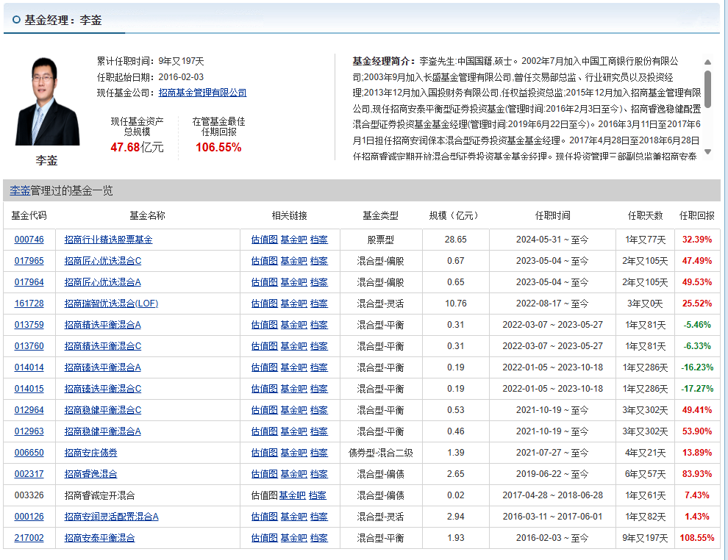
Task: Open 招商臻选平衡混合A fund page
Action: pos(103,367)
